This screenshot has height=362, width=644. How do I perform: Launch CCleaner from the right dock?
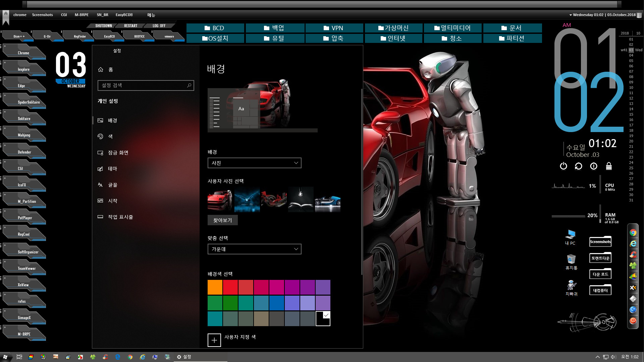tap(633, 255)
